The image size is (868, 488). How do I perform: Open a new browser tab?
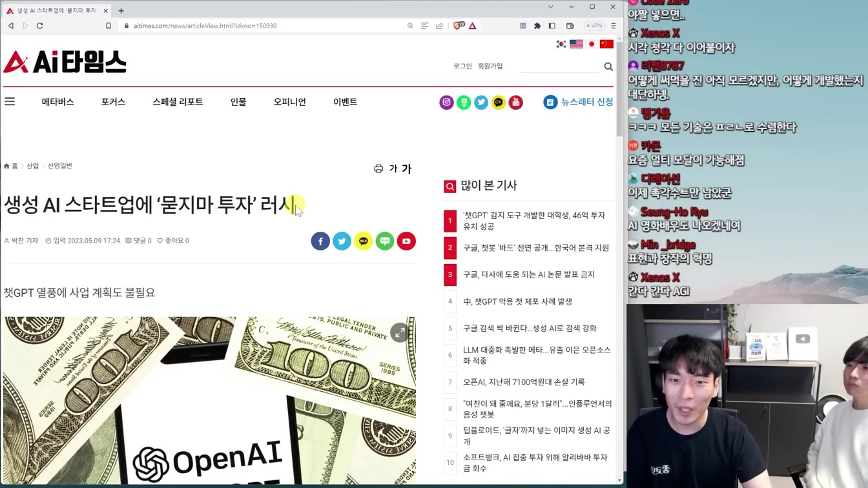click(121, 10)
